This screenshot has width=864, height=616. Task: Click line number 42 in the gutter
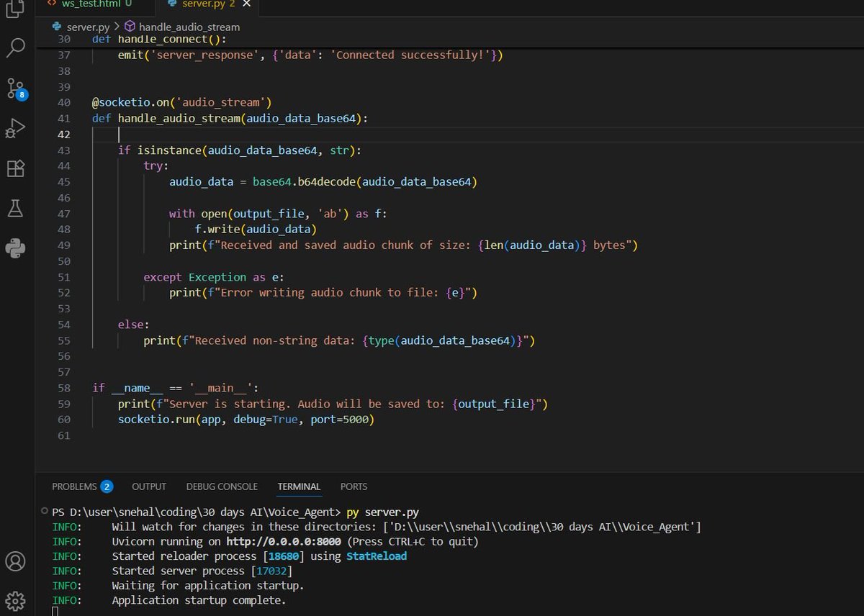pos(63,135)
